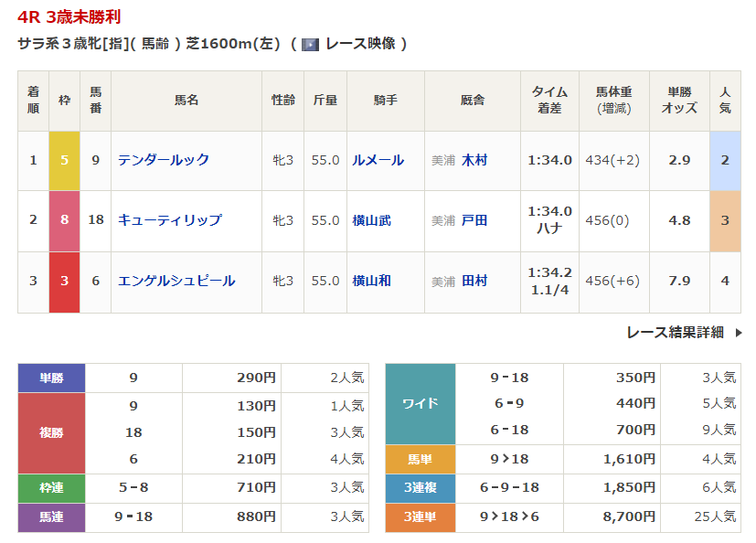Click the 単勝 payout label
756x543 pixels.
coord(51,378)
